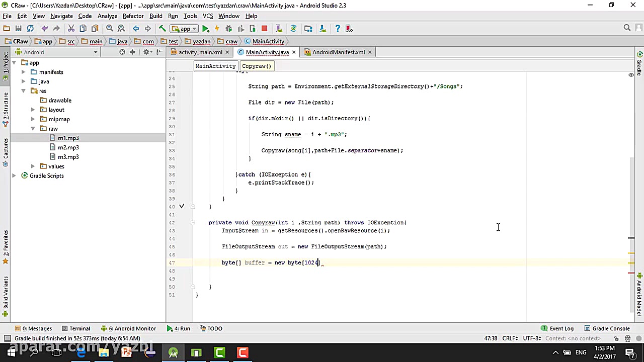Image resolution: width=644 pixels, height=362 pixels.
Task: Click the Make Project hammer icon
Action: point(162,29)
